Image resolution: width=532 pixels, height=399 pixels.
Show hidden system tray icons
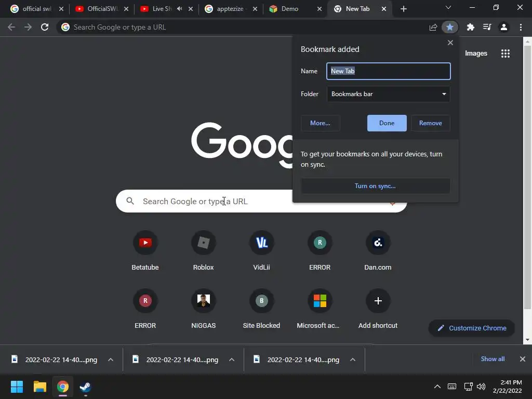[x=437, y=387]
